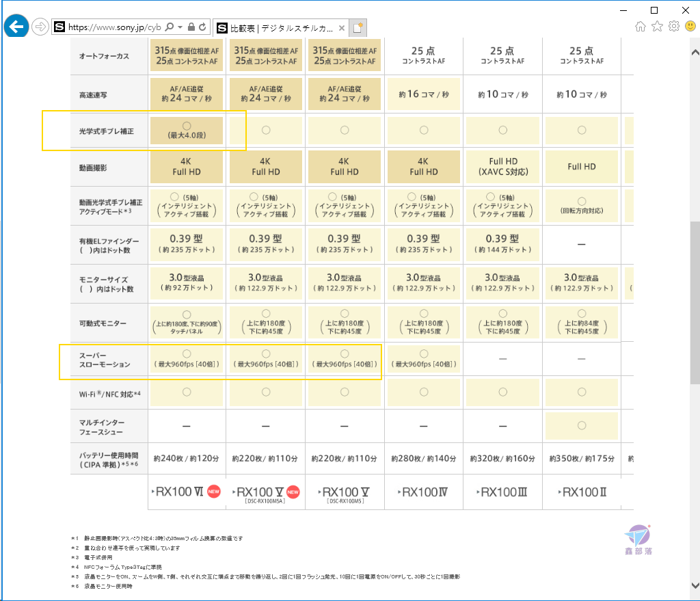The height and width of the screenshot is (601, 700).
Task: Click the Sony site favicon in address bar
Action: [59, 27]
